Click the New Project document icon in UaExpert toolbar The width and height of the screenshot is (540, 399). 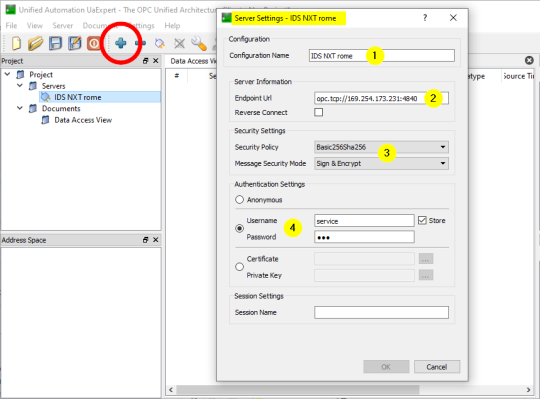click(16, 43)
